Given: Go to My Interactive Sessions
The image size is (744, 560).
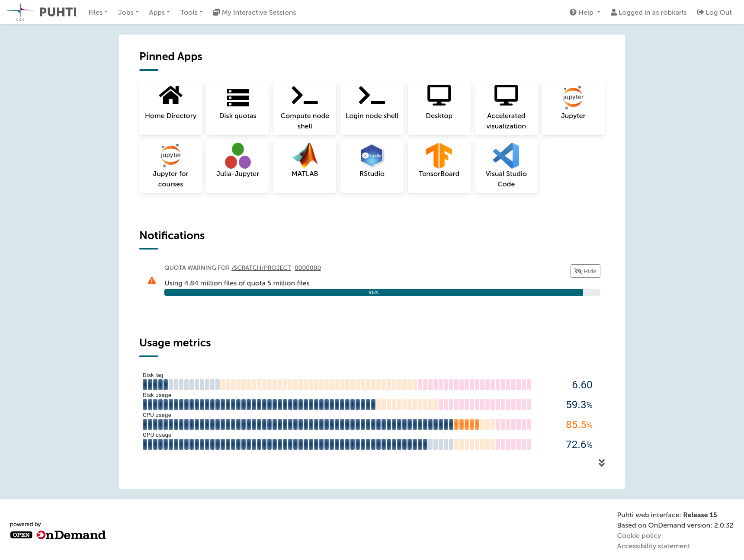Looking at the screenshot, I should (254, 13).
